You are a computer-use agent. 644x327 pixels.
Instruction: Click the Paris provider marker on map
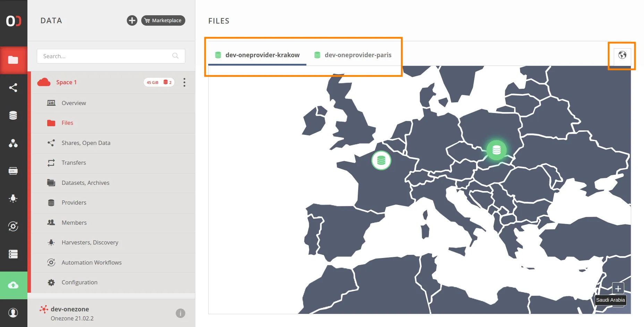pos(381,160)
